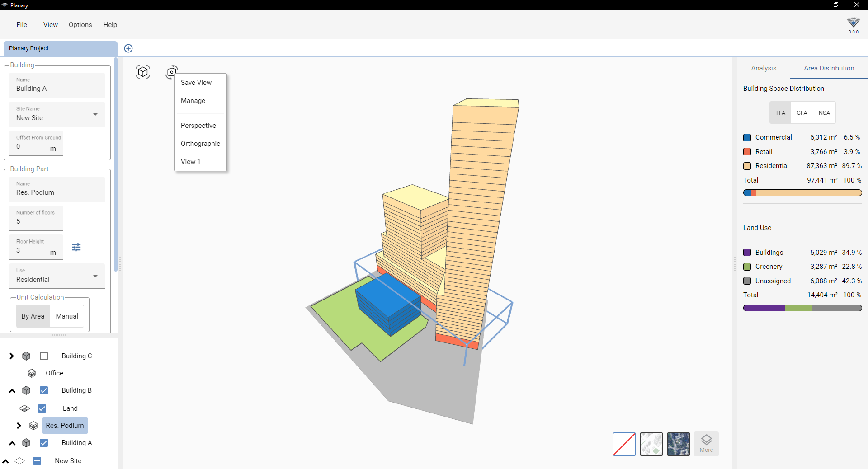Viewport: 868px width, 469px height.
Task: Select New Site in the tree
Action: tap(68, 461)
